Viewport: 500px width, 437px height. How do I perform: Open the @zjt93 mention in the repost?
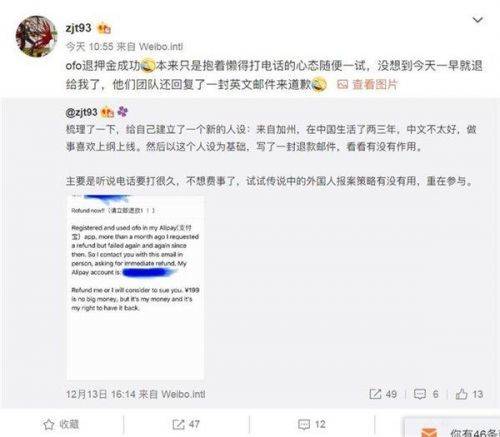[82, 112]
